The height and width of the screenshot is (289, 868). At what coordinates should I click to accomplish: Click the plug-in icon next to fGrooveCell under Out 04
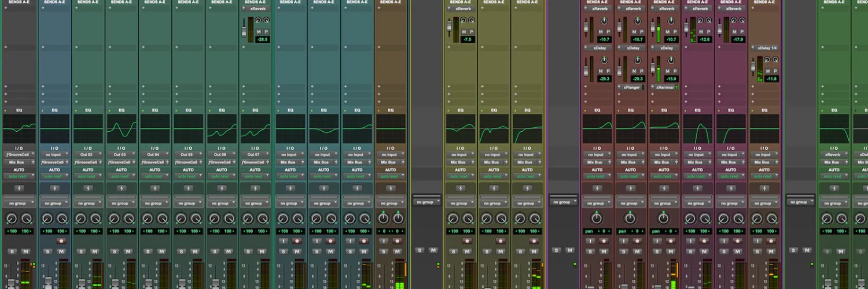[165, 162]
